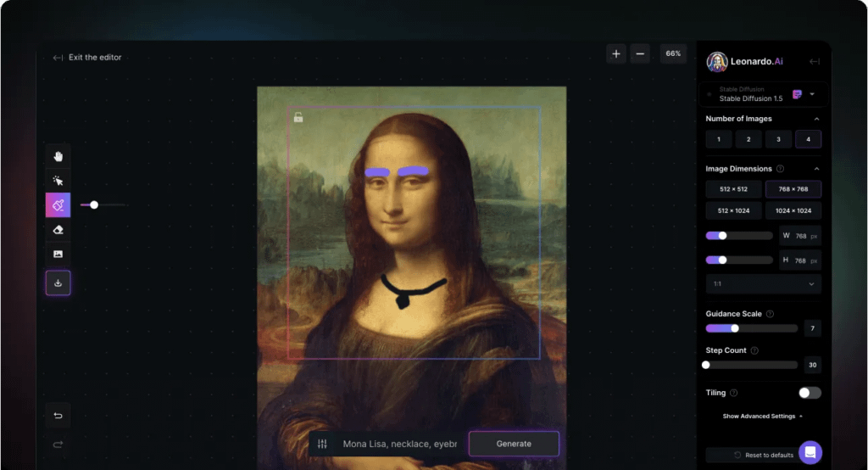The height and width of the screenshot is (470, 868).
Task: Select the pointer select tool
Action: [x=58, y=181]
